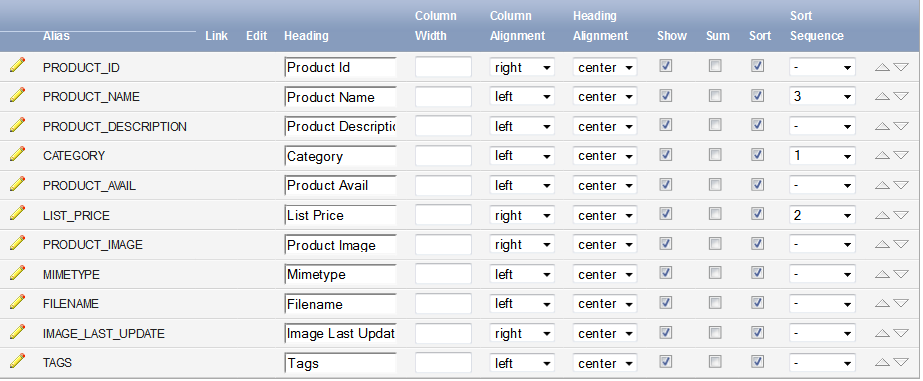Enable Sum checkbox for LIST_PRICE
The image size is (923, 381).
(x=715, y=214)
